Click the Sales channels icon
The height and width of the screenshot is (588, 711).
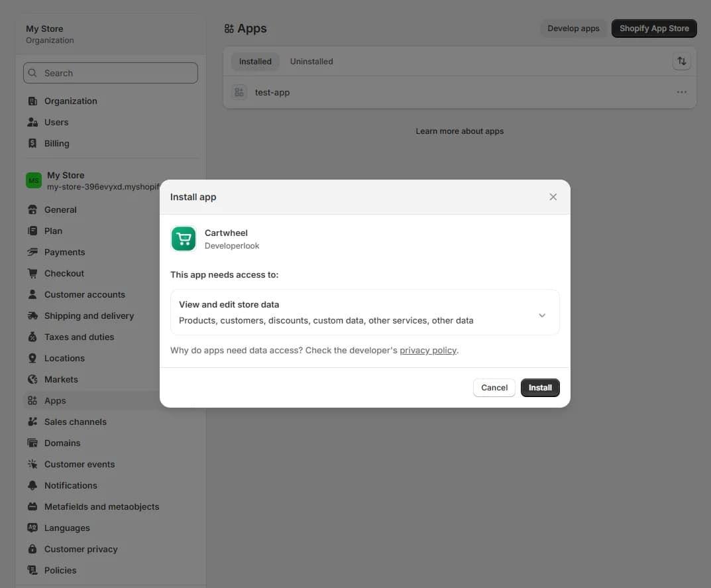point(32,422)
